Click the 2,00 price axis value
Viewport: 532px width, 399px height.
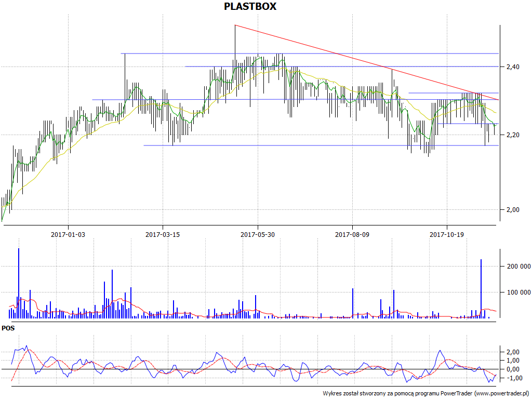point(513,210)
